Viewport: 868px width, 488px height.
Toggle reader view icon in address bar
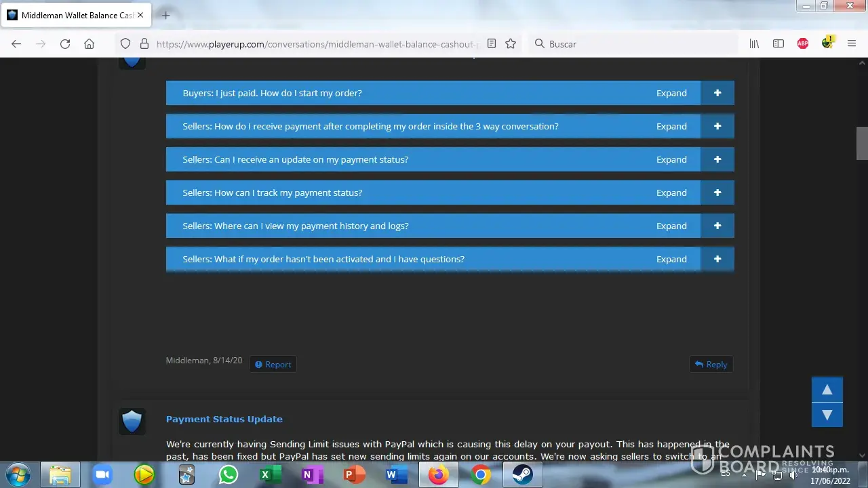point(492,44)
